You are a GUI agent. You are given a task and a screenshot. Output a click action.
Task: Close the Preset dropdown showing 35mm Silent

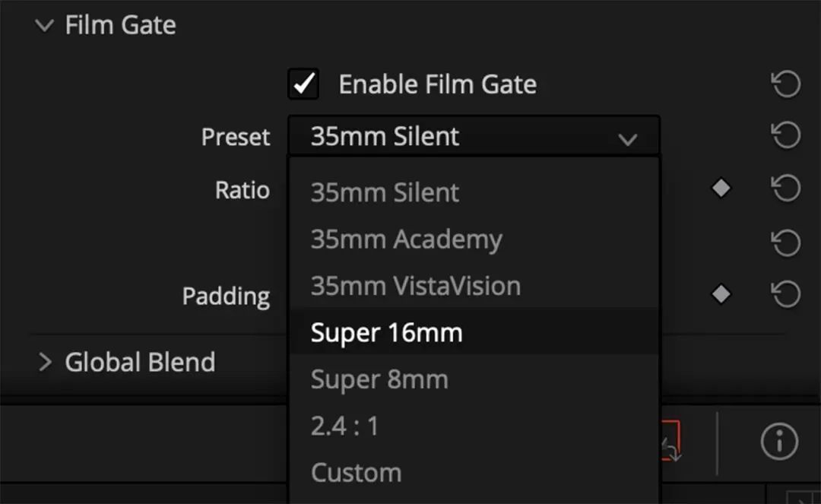pyautogui.click(x=473, y=137)
